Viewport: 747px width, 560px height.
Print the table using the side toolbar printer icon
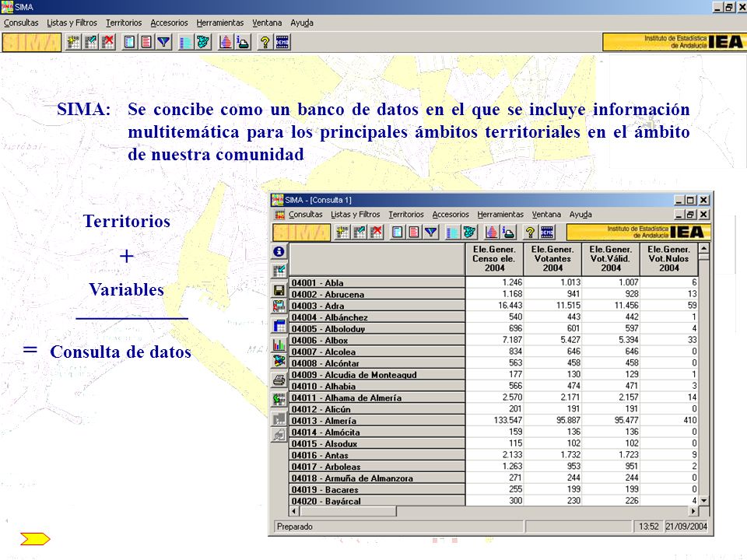pyautogui.click(x=279, y=380)
